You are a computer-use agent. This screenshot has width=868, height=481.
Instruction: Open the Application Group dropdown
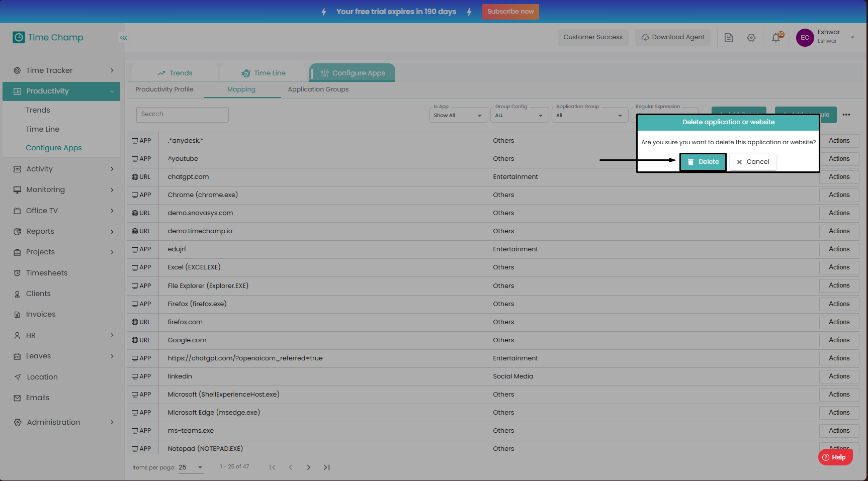coord(590,115)
